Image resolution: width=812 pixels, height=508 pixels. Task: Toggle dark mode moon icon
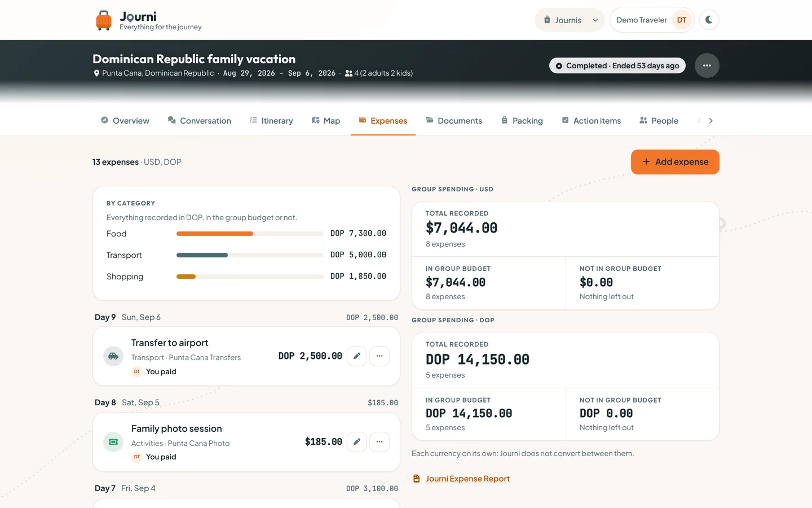coord(709,20)
